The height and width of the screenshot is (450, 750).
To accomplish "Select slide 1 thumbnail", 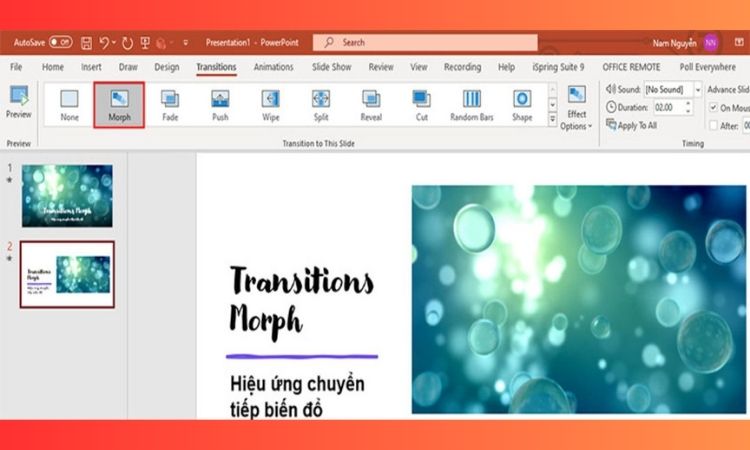I will tap(67, 196).
